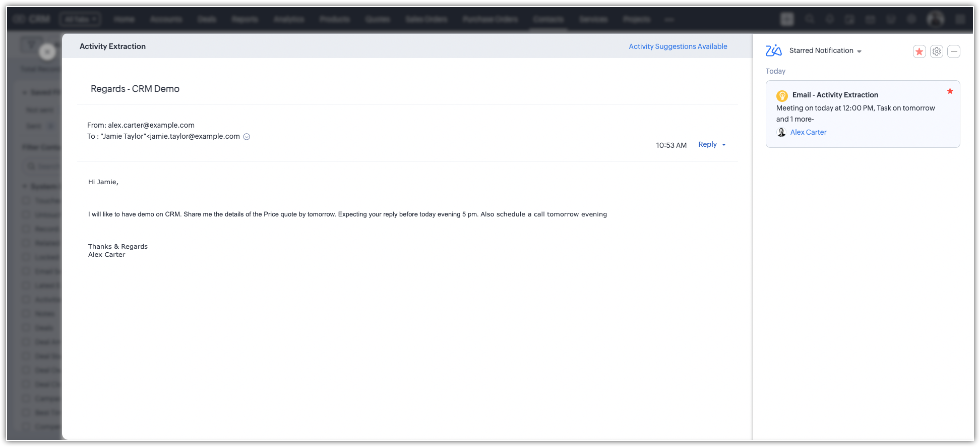Expand recipient details next to Jamie Taylor
The height and width of the screenshot is (447, 980).
coord(247,137)
